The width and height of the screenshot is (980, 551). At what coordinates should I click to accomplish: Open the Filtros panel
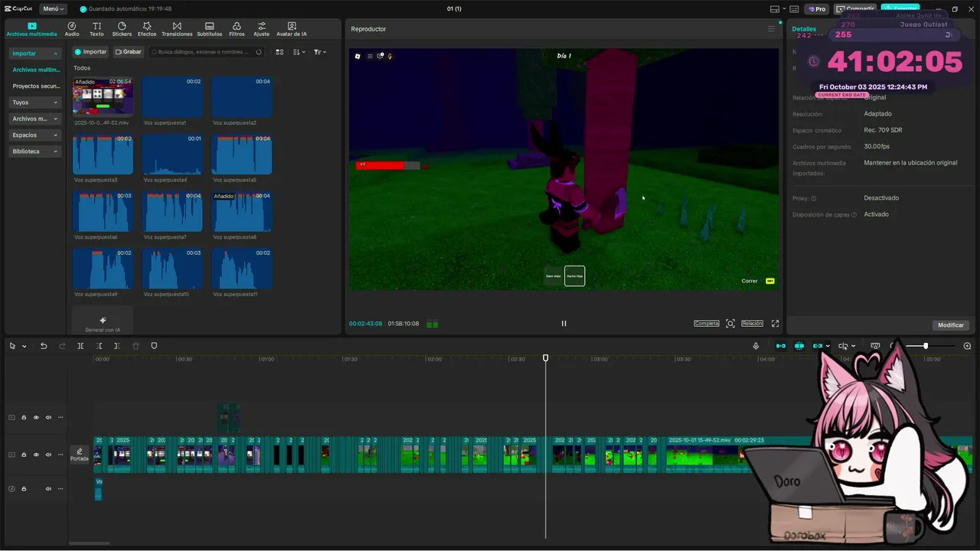(237, 29)
